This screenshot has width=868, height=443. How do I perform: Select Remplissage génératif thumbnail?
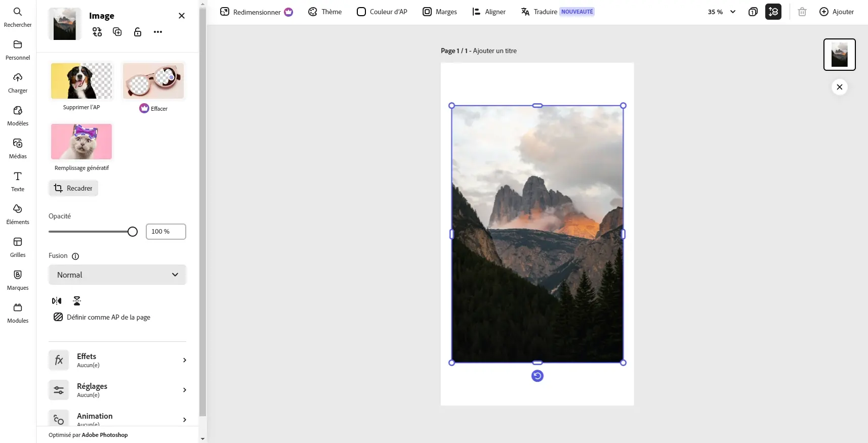81,142
